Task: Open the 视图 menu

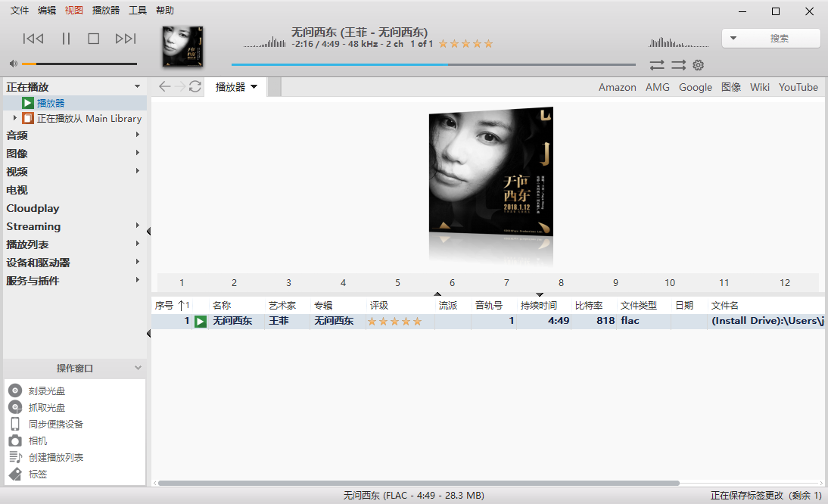Action: (x=73, y=10)
